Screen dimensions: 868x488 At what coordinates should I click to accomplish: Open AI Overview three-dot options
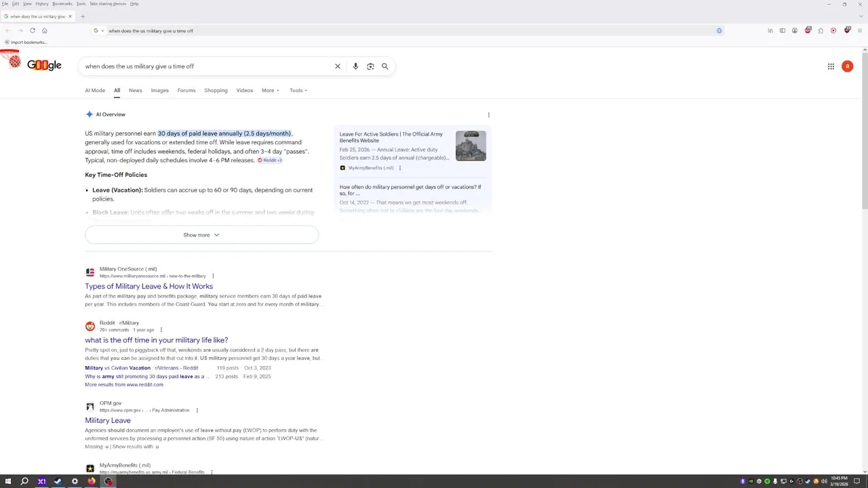click(x=488, y=115)
